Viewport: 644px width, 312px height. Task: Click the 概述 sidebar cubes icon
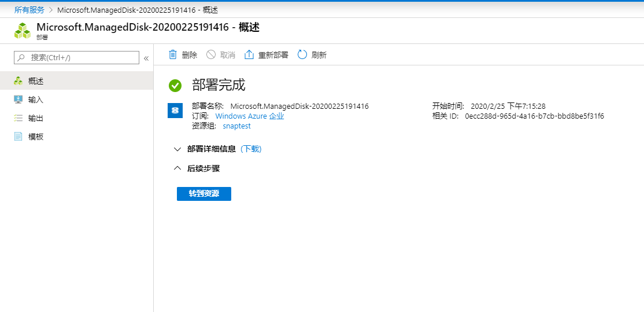click(18, 81)
